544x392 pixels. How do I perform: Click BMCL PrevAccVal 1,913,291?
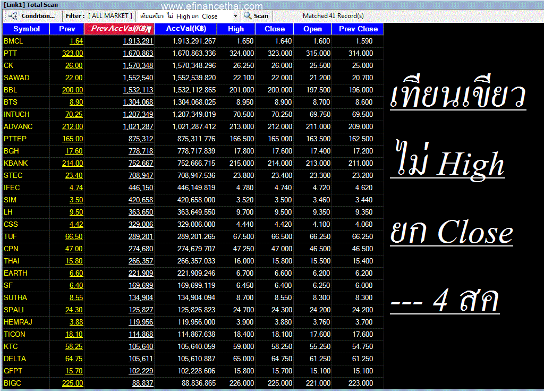(138, 41)
